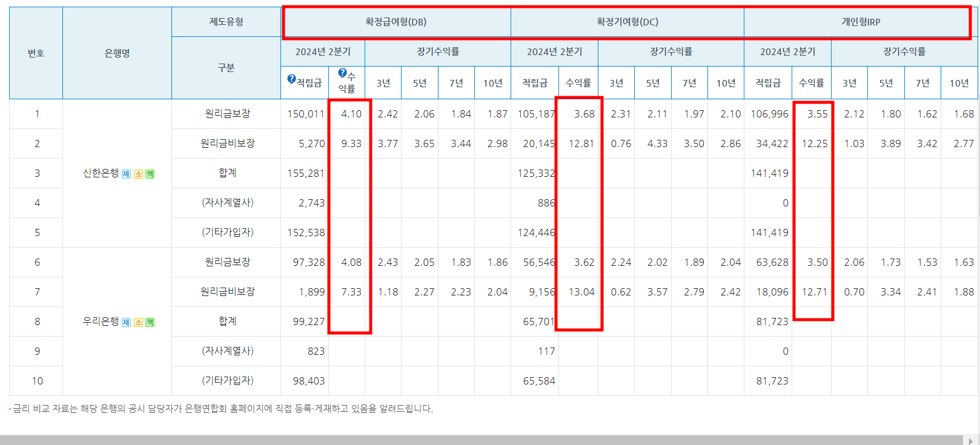Click the blue 재 badge next to 우리은행
980x445 pixels.
(126, 323)
